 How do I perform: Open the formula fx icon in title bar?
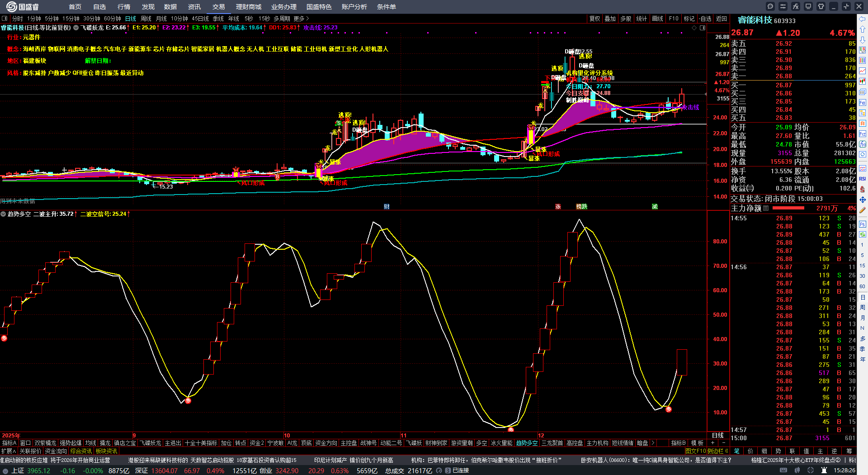796,6
